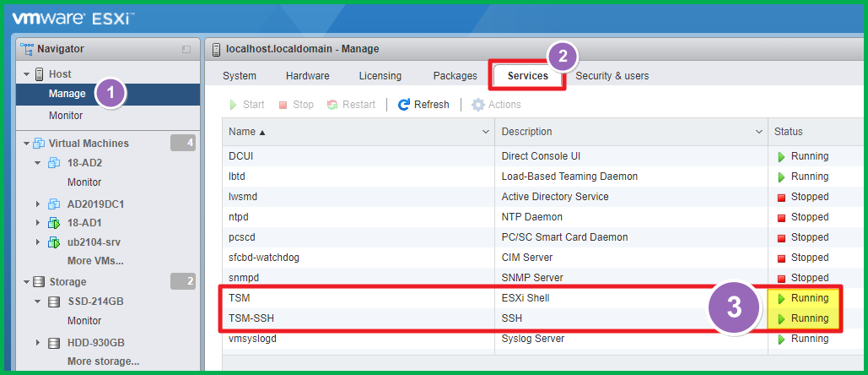This screenshot has width=868, height=375.
Task: Click the AD2019DC1 VM icon
Action: [x=54, y=204]
